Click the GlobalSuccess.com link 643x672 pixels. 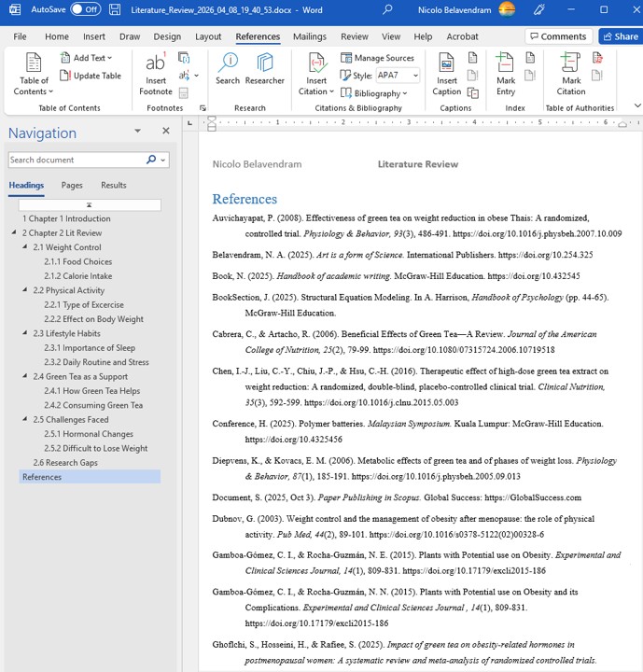[533, 497]
